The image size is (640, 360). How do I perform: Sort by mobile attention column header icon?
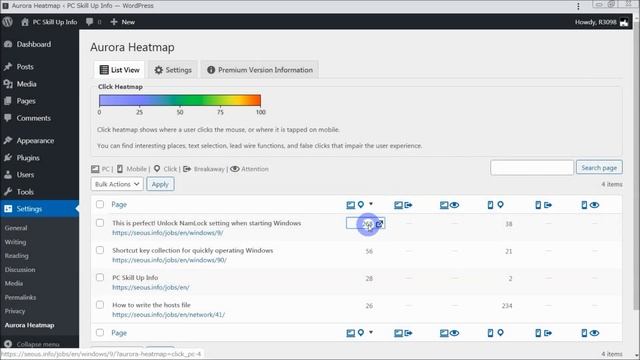[x=590, y=205]
